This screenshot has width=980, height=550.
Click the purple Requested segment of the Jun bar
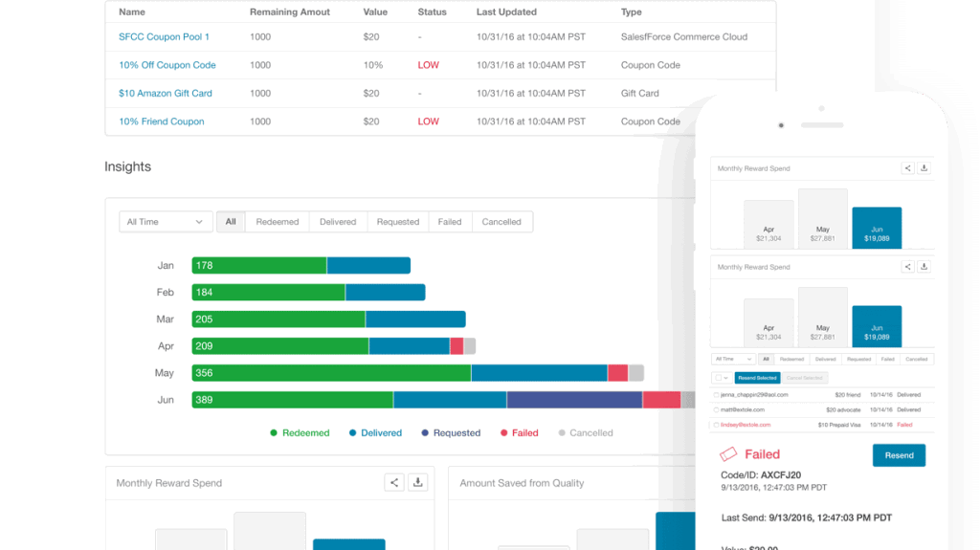(574, 400)
